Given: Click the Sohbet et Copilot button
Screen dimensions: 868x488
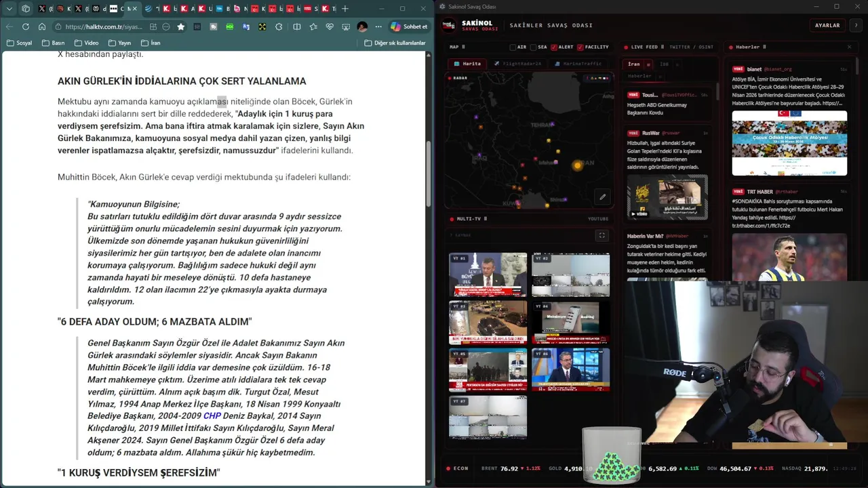Looking at the screenshot, I should click(x=409, y=26).
